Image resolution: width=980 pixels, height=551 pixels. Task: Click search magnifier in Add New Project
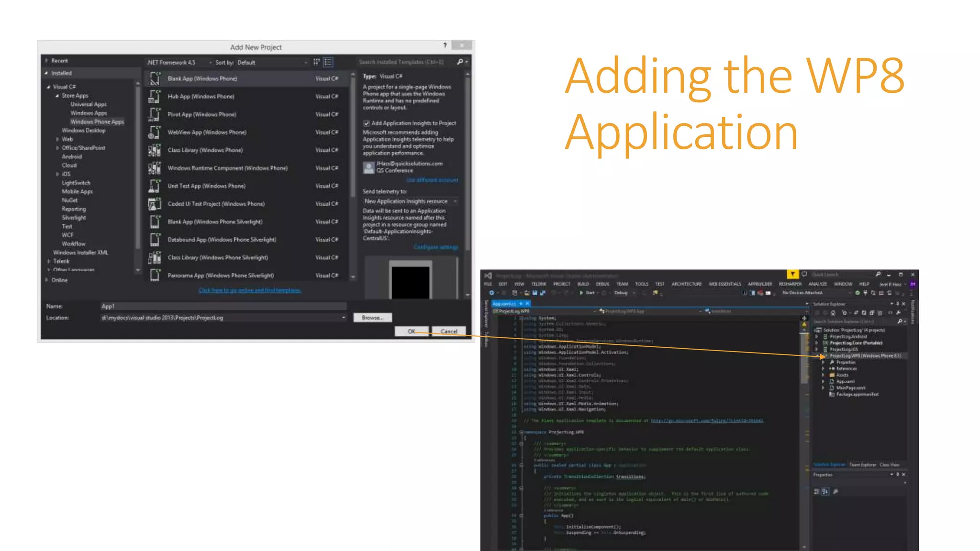pos(460,62)
